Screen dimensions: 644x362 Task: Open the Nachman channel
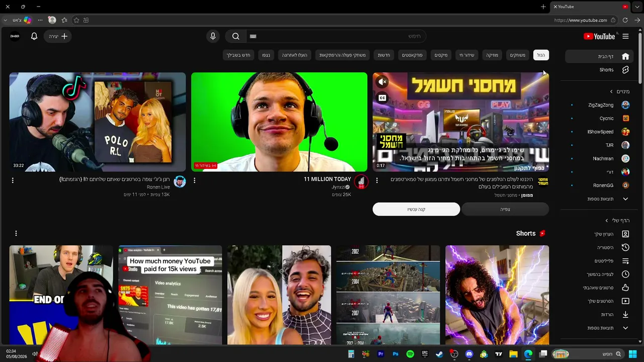tap(600, 158)
